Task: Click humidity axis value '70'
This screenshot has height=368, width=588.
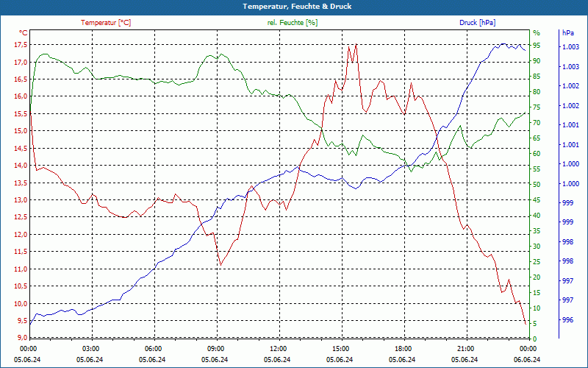Action: (x=537, y=123)
